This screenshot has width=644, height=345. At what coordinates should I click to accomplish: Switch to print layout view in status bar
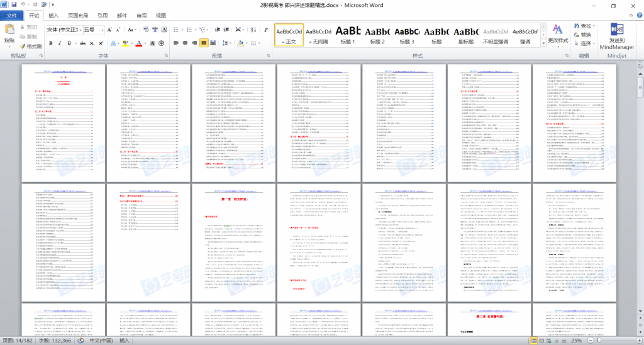(x=533, y=340)
